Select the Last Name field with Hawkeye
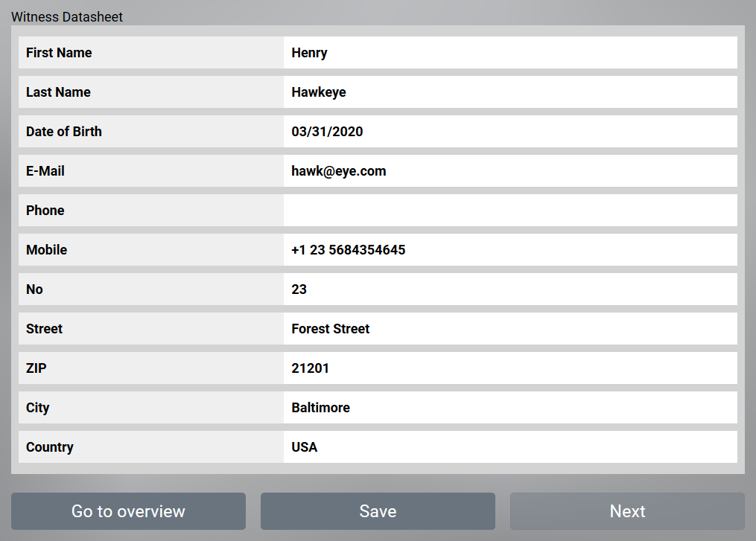Screen dimensions: 756x541 (510, 92)
